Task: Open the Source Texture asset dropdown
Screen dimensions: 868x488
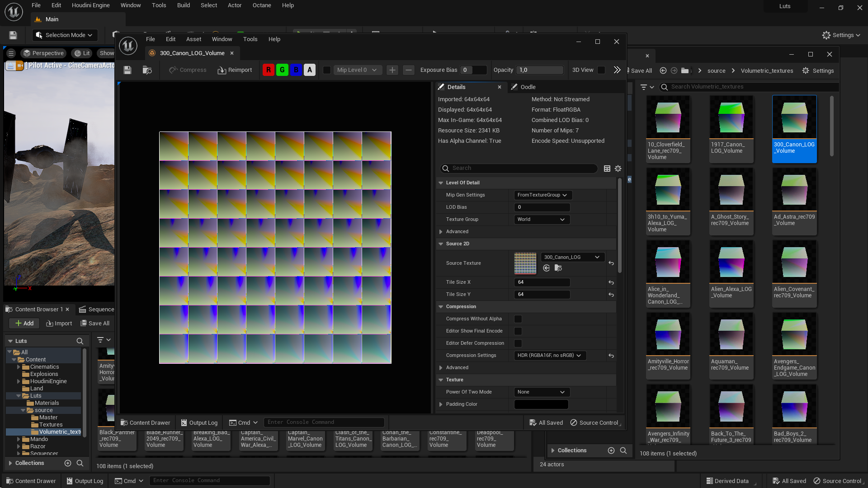Action: coord(572,257)
